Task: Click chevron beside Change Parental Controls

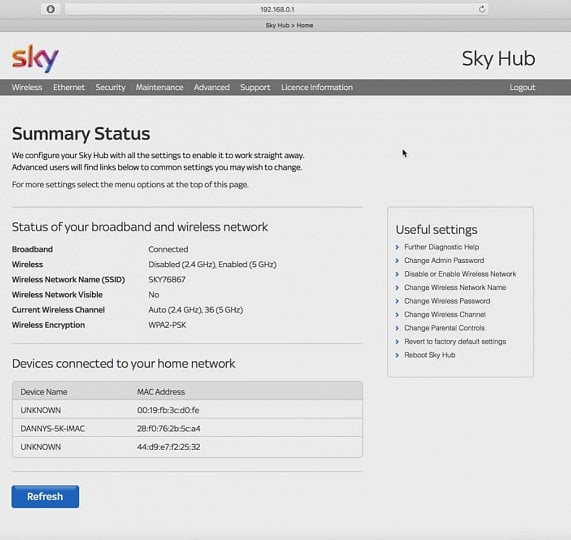Action: click(x=397, y=328)
